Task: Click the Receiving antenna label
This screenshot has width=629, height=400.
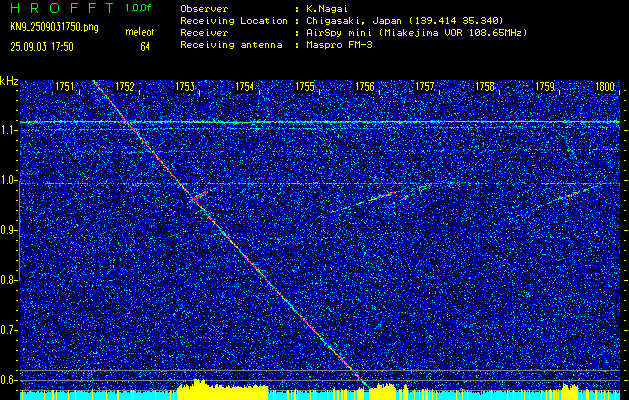Action: [231, 45]
